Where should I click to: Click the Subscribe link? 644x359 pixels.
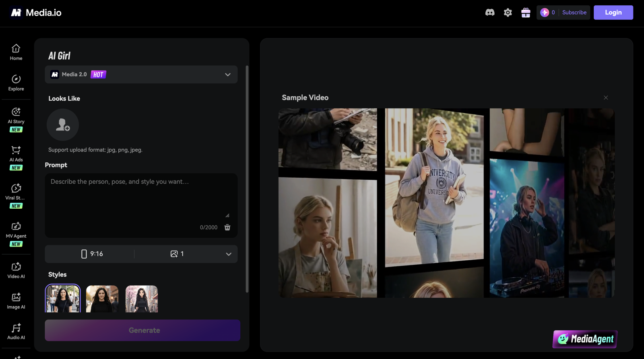pos(574,12)
